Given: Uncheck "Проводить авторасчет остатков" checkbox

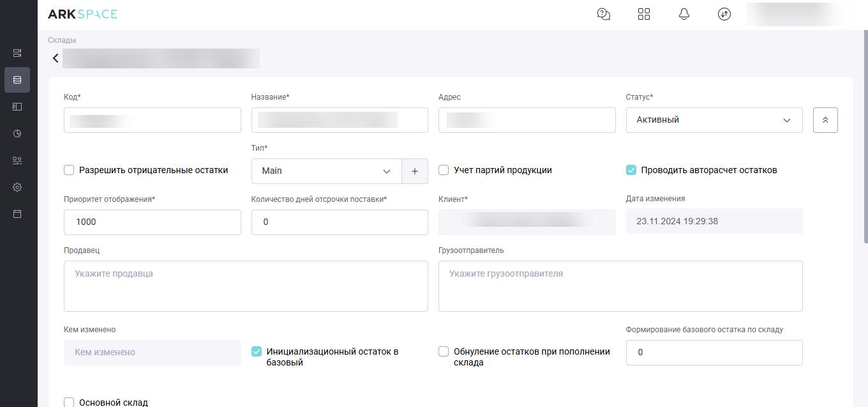Looking at the screenshot, I should (x=631, y=170).
